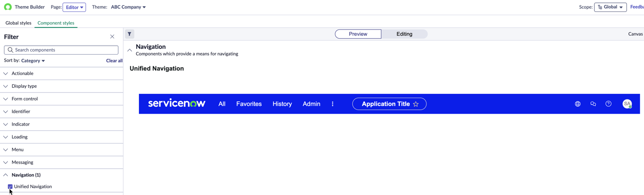Click into the Search components field

click(61, 50)
